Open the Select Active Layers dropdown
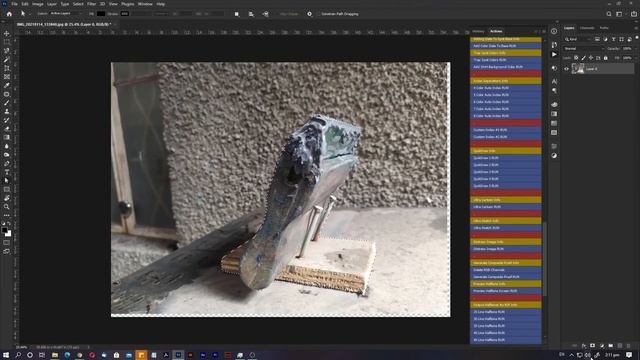 coord(65,14)
